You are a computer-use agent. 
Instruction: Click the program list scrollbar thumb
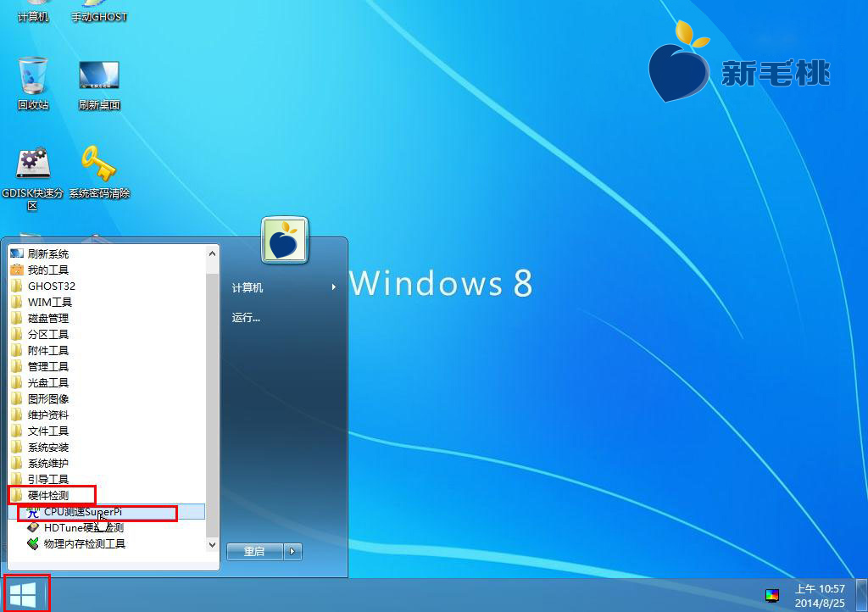click(x=212, y=404)
